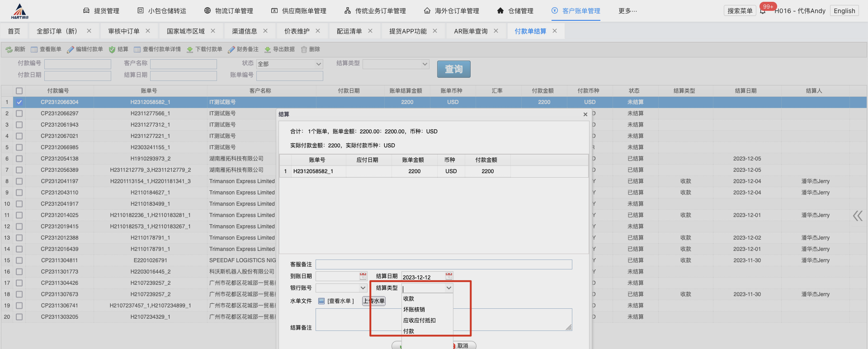Click the 查询 search button
The image size is (868, 349).
tap(453, 69)
